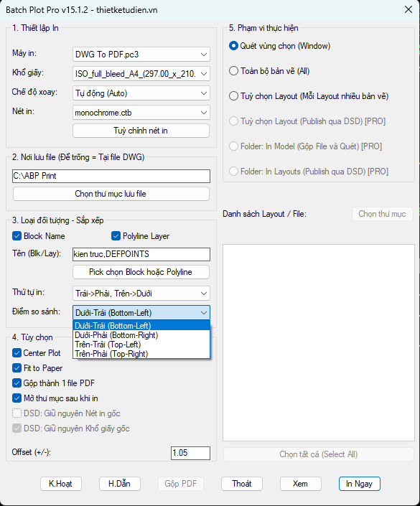This screenshot has width=420, height=506.
Task: Open help with H.Dẫn button
Action: coord(119,484)
